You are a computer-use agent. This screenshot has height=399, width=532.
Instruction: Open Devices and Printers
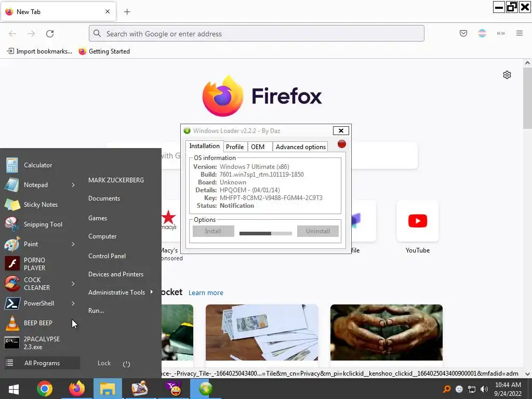(116, 274)
